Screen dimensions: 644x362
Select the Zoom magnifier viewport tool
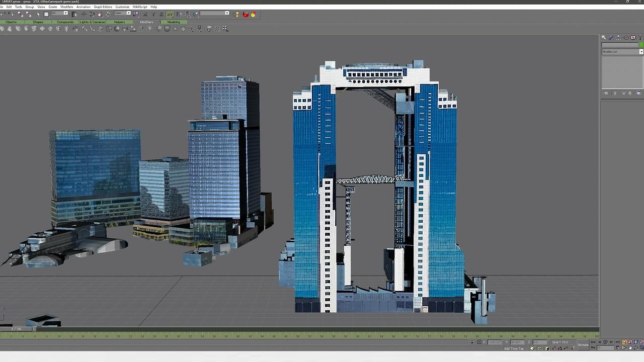click(624, 342)
